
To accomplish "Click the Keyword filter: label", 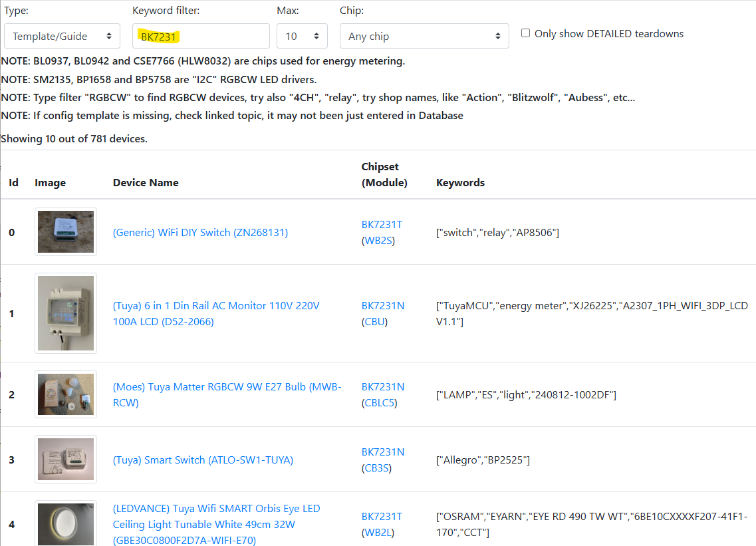I will [x=166, y=11].
